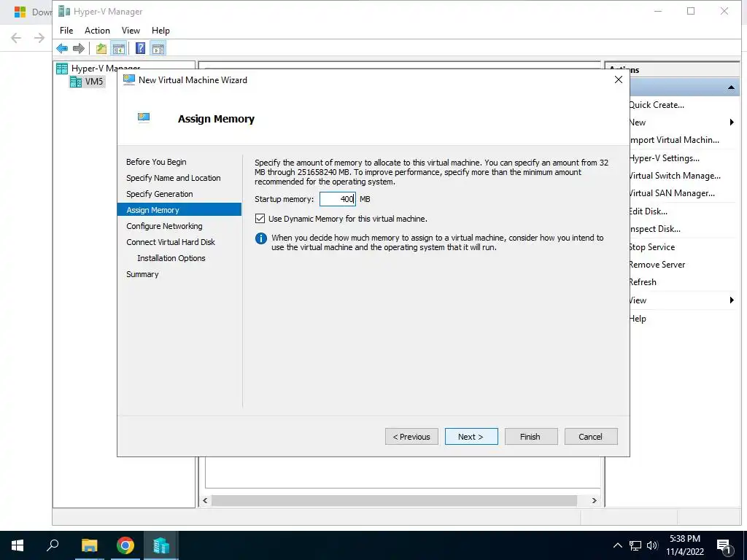The width and height of the screenshot is (747, 560).
Task: Go to the Summary step
Action: click(x=142, y=274)
